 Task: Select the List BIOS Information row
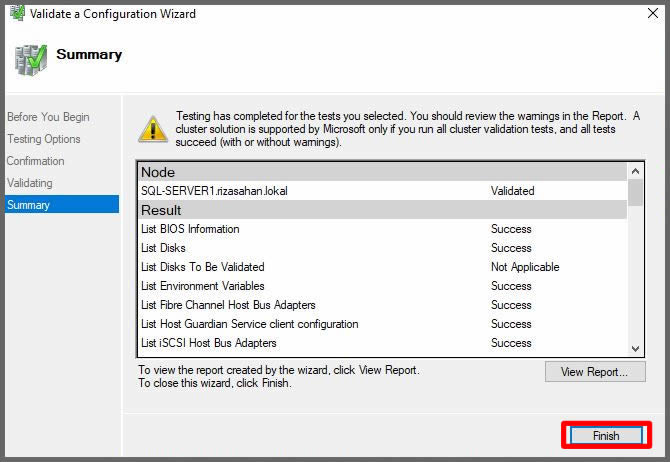point(190,229)
